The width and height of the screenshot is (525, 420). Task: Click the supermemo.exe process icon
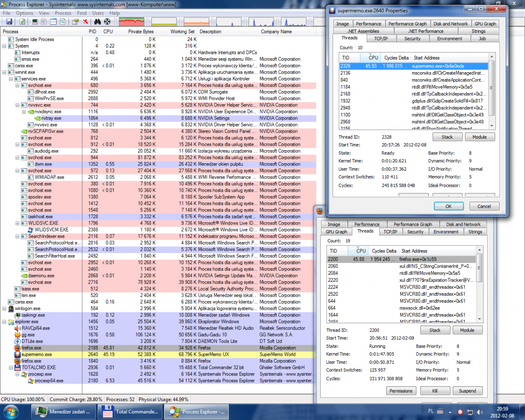pyautogui.click(x=18, y=354)
